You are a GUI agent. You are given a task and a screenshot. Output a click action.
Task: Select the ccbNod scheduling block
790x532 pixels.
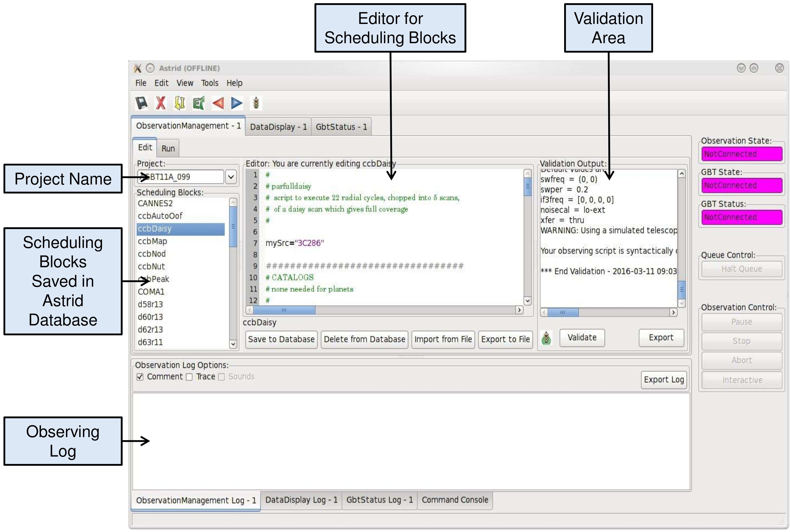click(x=181, y=254)
